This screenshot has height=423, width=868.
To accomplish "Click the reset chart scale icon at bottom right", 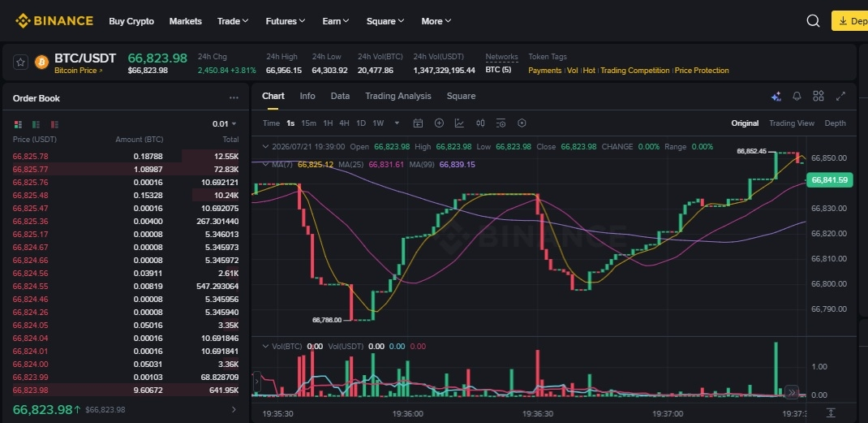I will coord(831,413).
